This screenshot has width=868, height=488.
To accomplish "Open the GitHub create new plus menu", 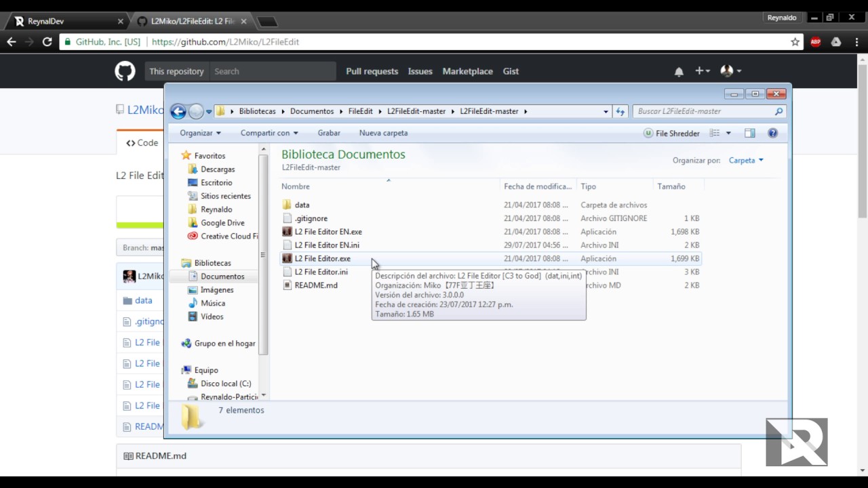I will [x=703, y=70].
